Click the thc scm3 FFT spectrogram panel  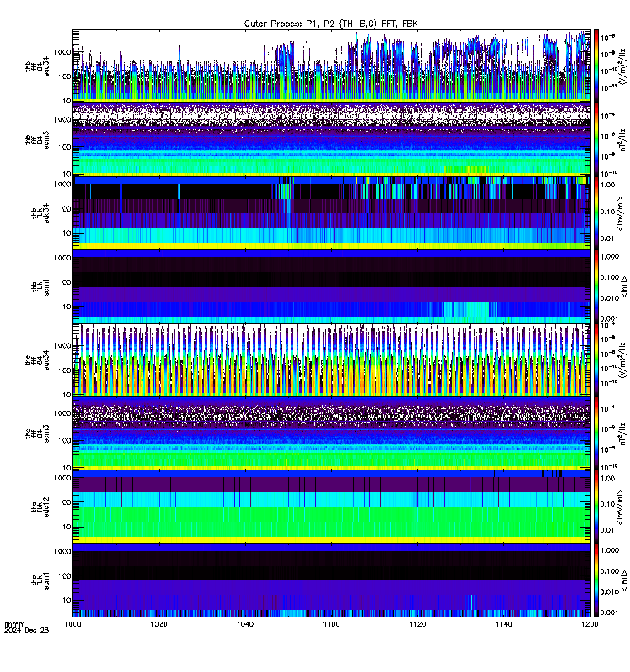coord(331,433)
